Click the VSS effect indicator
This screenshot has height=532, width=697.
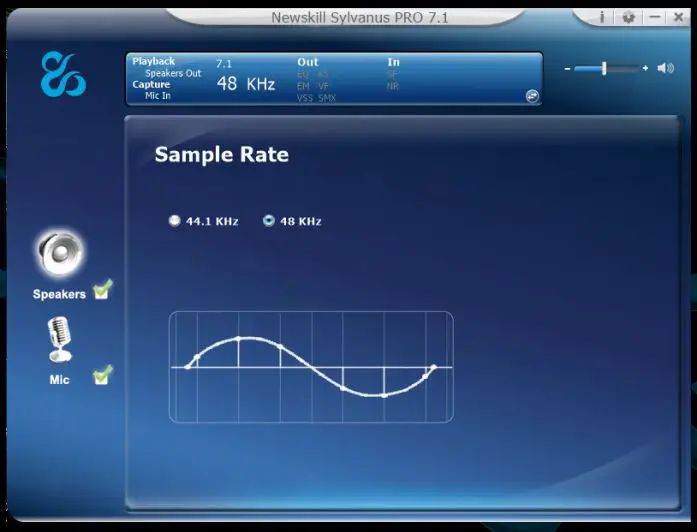305,98
